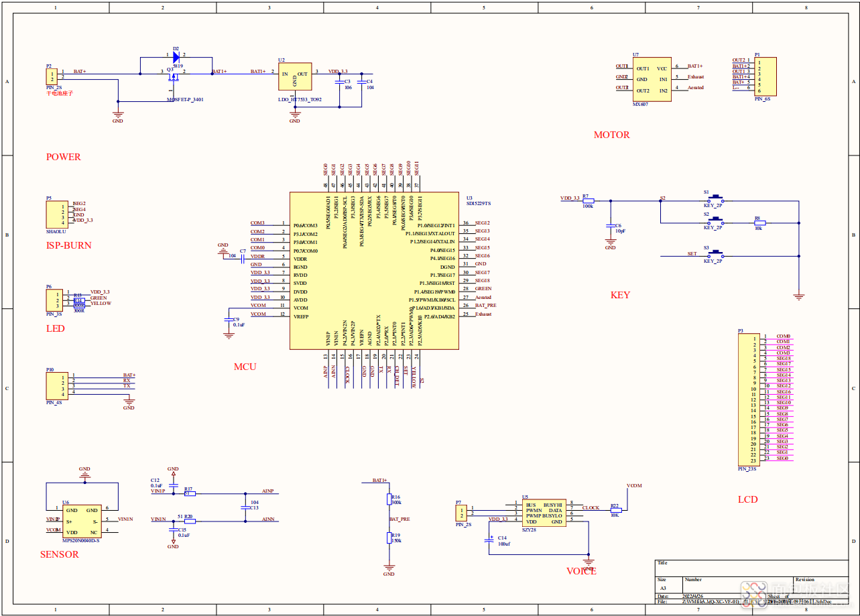Select the CLOCK net label at U5

point(591,508)
